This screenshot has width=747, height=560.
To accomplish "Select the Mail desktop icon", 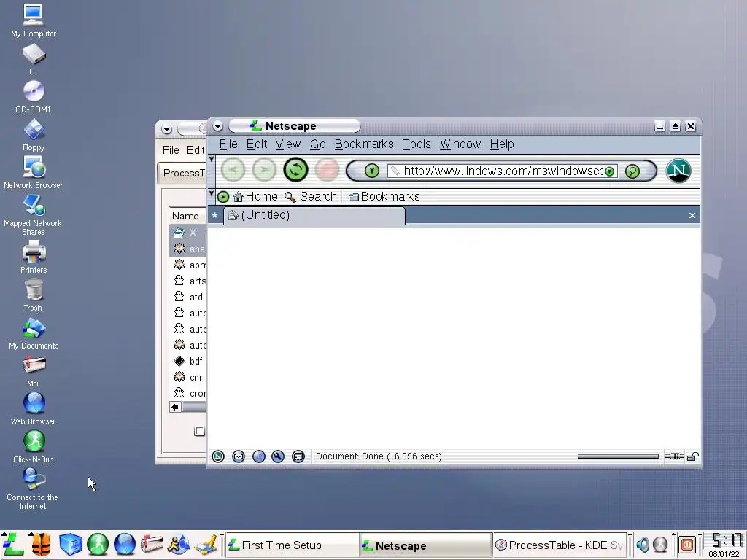I will point(34,371).
